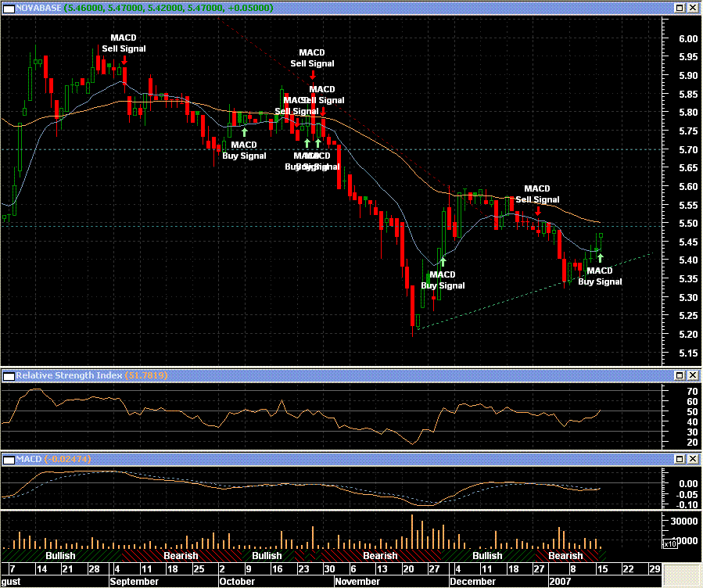Viewport: 703px width, 588px height.
Task: Click the MACD Sell Signal arrow in early September
Action: [125, 59]
